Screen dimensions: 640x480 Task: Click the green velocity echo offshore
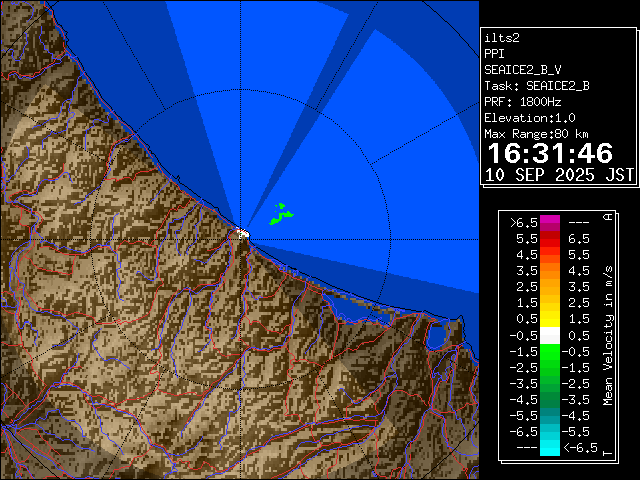281,213
